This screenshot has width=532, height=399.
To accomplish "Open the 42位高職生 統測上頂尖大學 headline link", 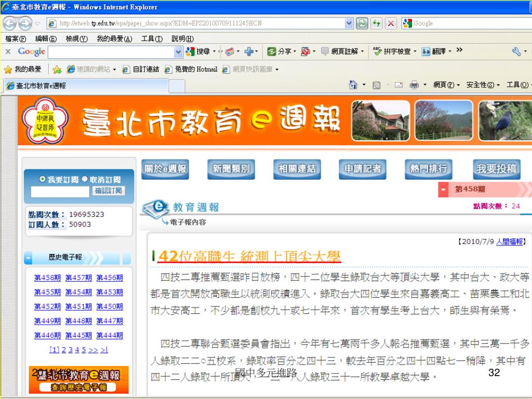I will (x=249, y=256).
